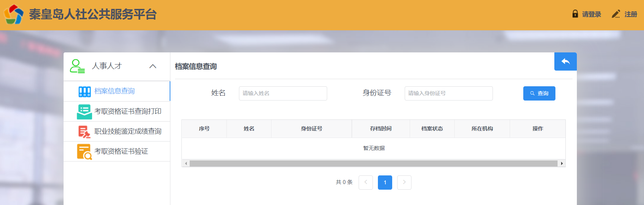Viewport: 644px width, 205px height.
Task: Select page 1 in pagination
Action: pyautogui.click(x=385, y=183)
